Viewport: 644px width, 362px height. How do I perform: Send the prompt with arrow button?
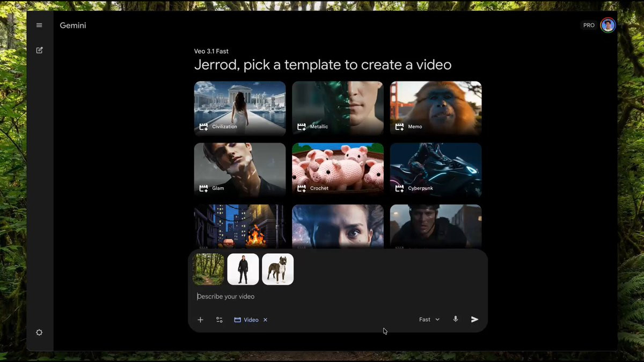(x=474, y=319)
